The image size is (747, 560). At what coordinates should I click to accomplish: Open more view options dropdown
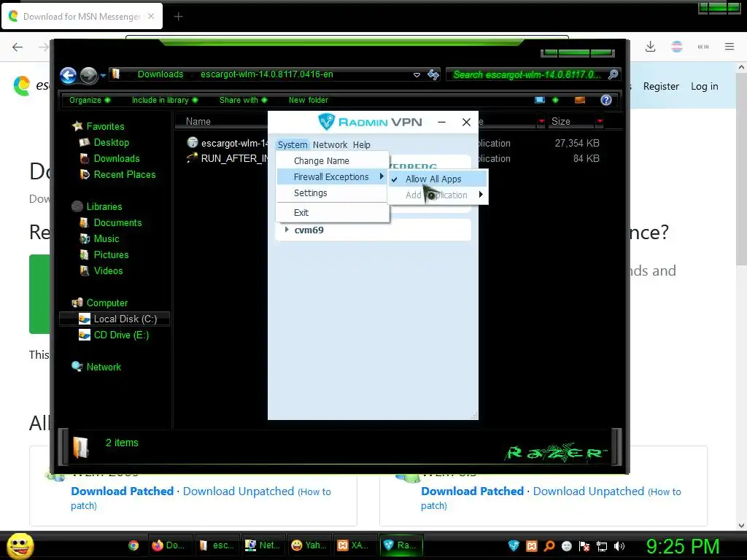[x=555, y=100]
